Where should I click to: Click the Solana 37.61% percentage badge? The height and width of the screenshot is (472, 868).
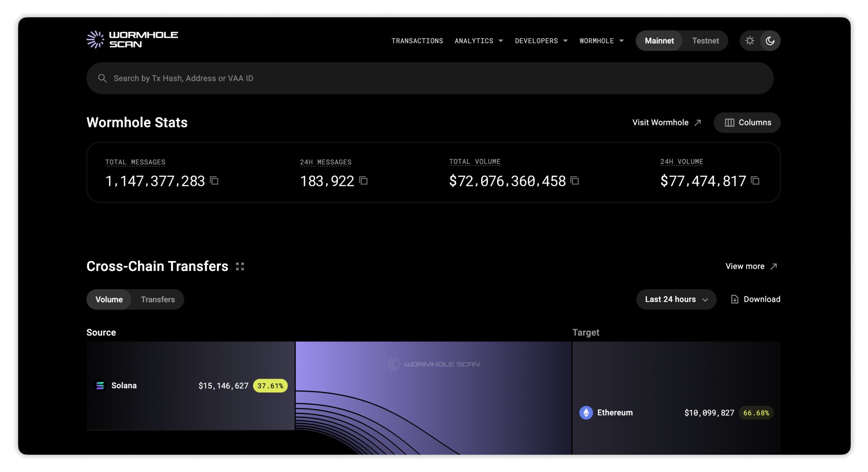tap(270, 386)
